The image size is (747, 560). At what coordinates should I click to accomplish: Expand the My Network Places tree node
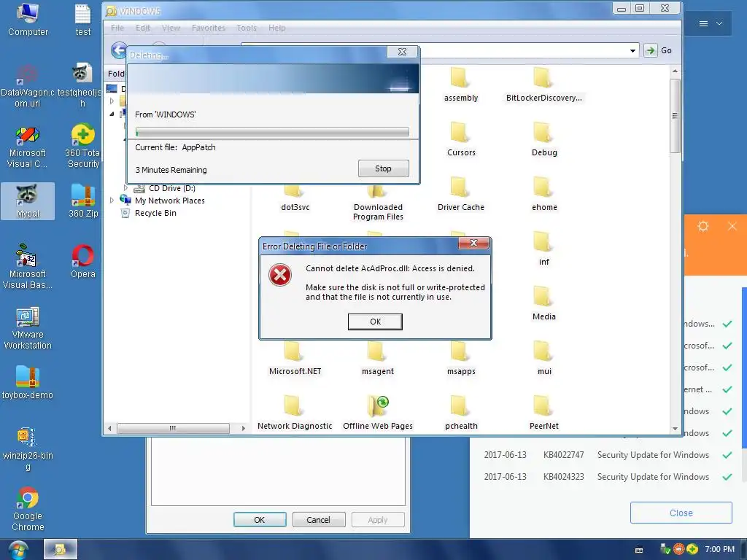pos(112,201)
